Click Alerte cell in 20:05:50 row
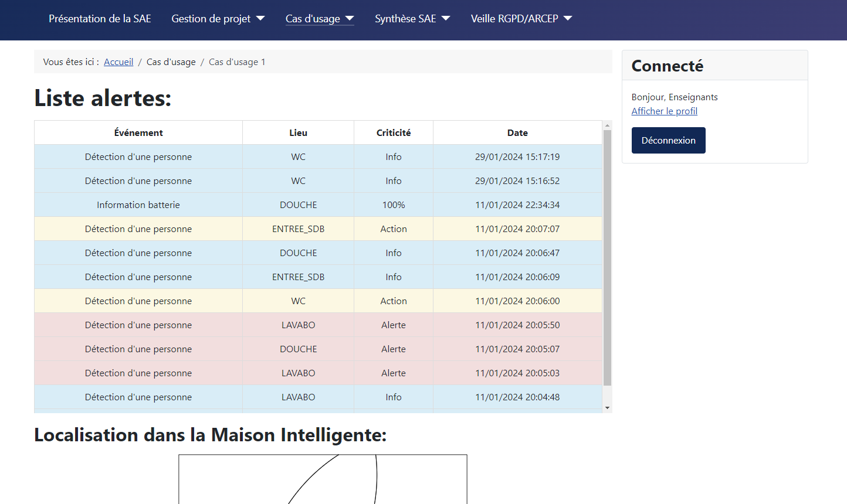The width and height of the screenshot is (847, 504). click(394, 325)
